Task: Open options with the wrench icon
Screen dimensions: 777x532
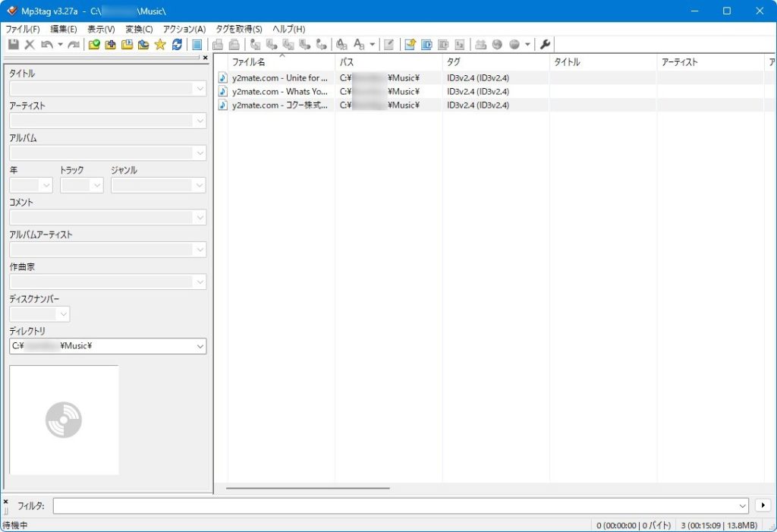Action: [545, 45]
